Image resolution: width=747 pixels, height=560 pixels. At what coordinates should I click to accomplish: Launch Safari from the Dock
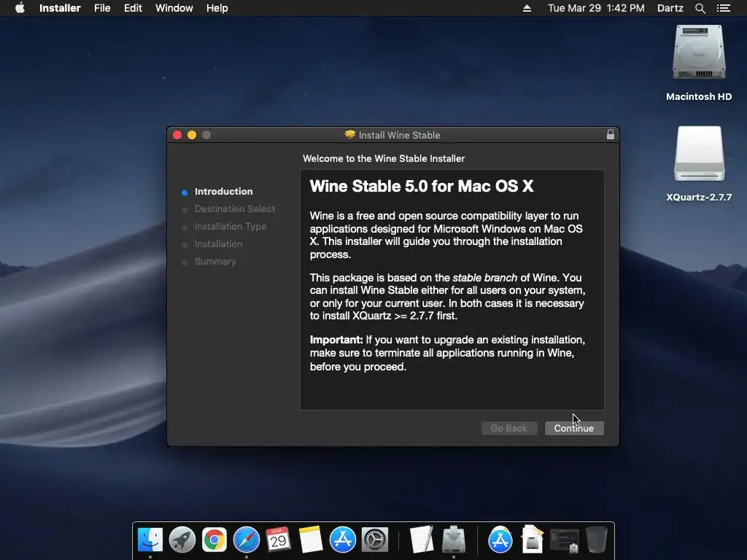click(x=247, y=540)
